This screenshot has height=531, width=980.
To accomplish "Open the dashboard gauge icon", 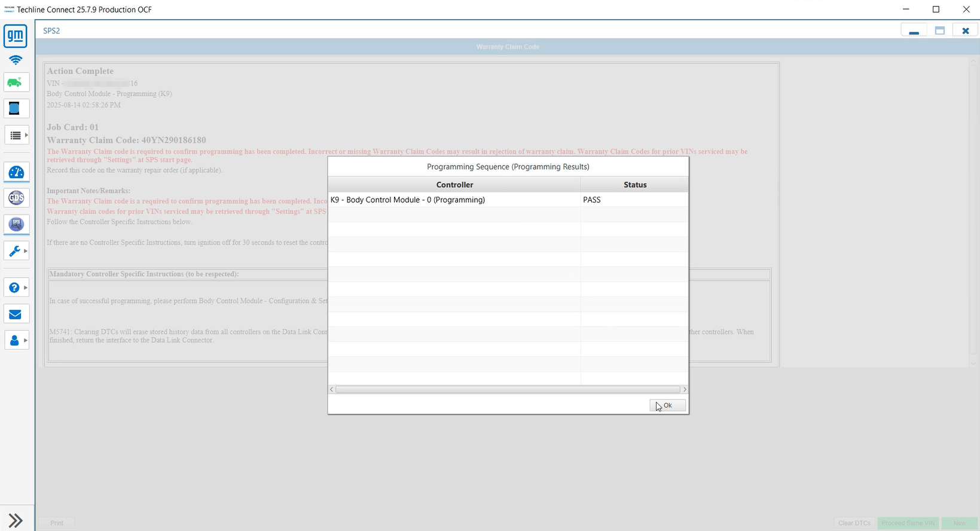I will (16, 173).
